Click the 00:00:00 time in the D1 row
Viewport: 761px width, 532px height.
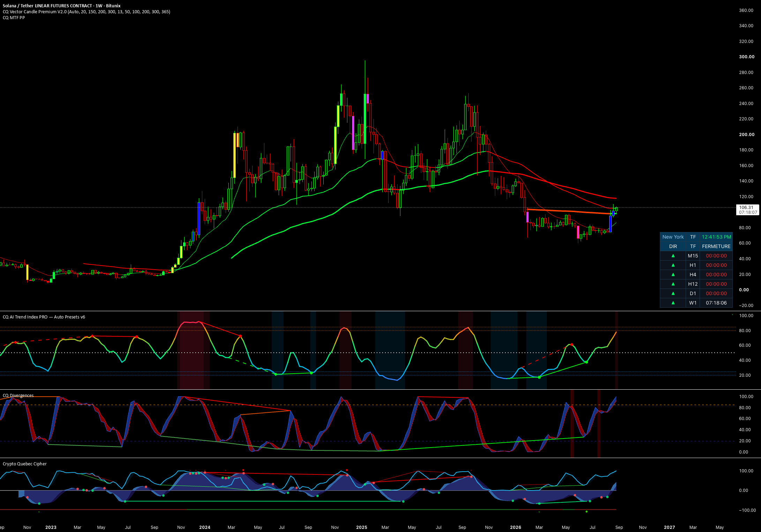(716, 293)
